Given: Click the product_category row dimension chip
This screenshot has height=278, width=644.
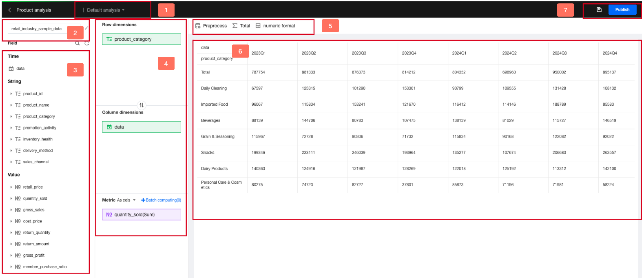Looking at the screenshot, I should pyautogui.click(x=142, y=39).
